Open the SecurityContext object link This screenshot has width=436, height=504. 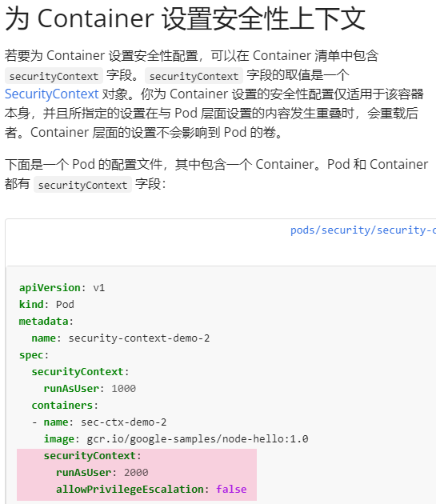pyautogui.click(x=51, y=94)
